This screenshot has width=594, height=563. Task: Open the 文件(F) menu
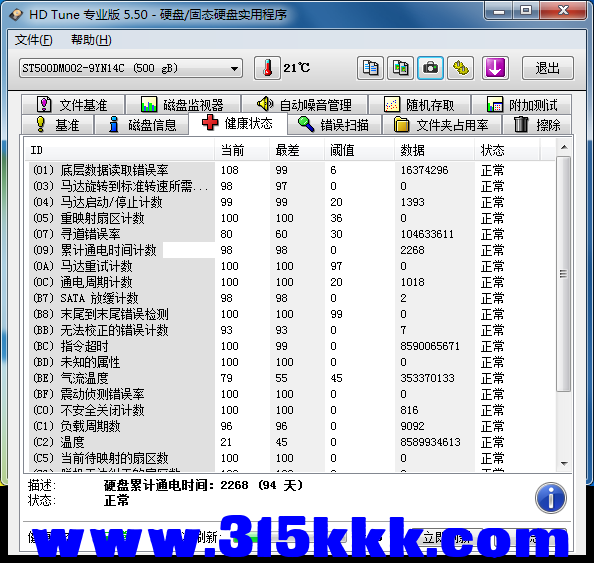pyautogui.click(x=33, y=40)
